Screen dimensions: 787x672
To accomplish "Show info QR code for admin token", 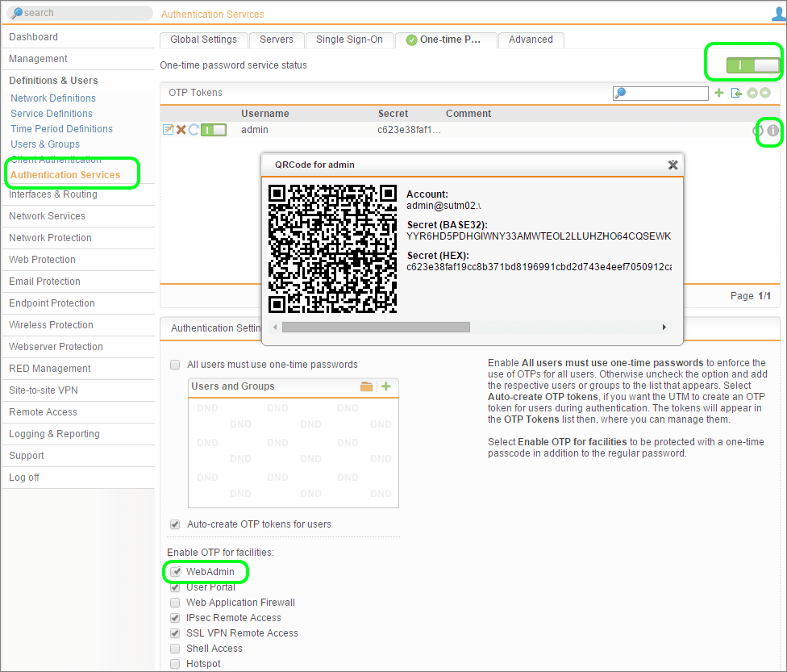I will point(773,131).
